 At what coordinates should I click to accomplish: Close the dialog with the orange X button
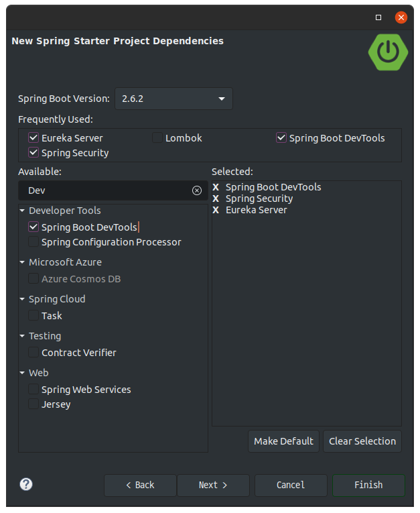pos(401,17)
